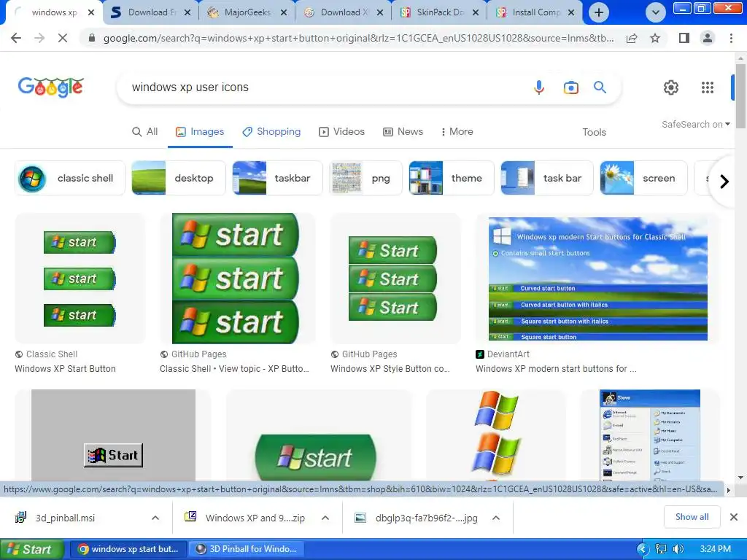
Task: Select the Images search tab
Action: tap(200, 132)
